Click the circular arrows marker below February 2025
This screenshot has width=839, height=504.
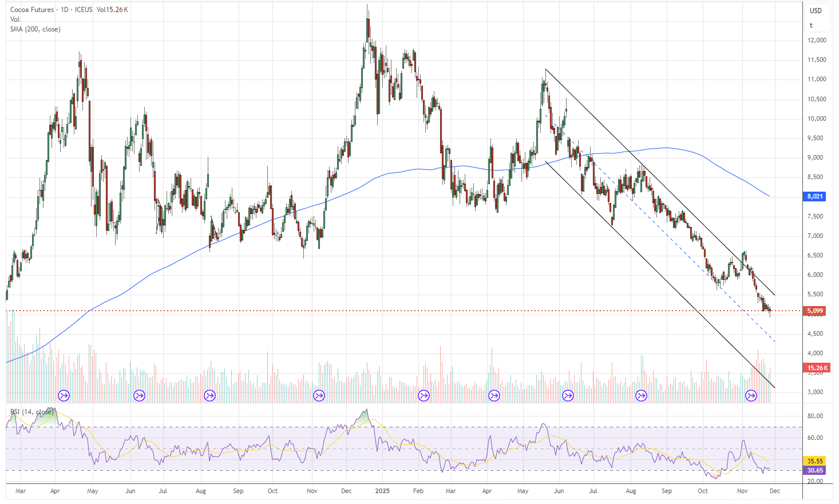tap(424, 395)
